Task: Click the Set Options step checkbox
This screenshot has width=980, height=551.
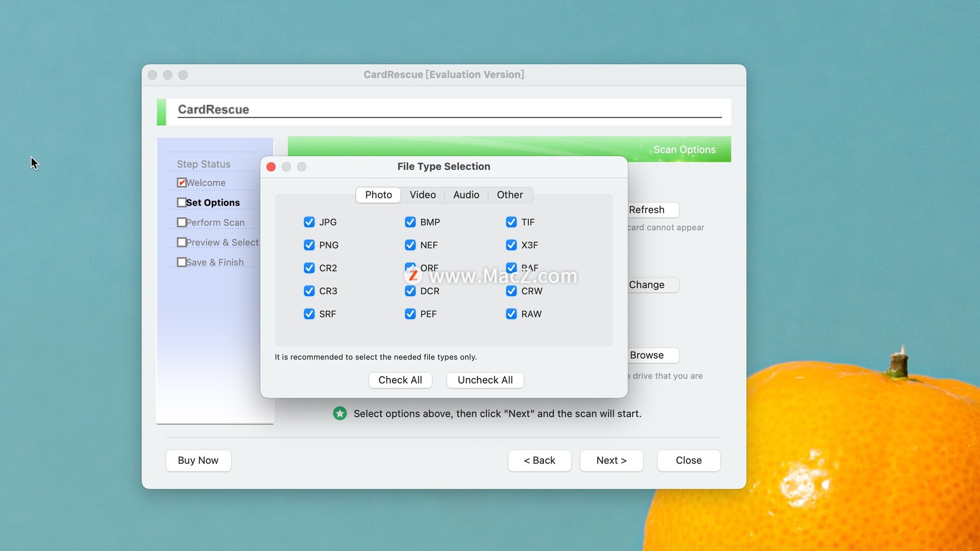Action: [x=181, y=203]
